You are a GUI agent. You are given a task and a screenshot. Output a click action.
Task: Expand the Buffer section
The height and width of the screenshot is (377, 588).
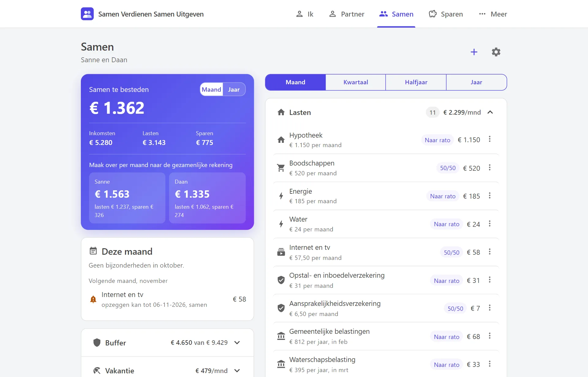237,343
